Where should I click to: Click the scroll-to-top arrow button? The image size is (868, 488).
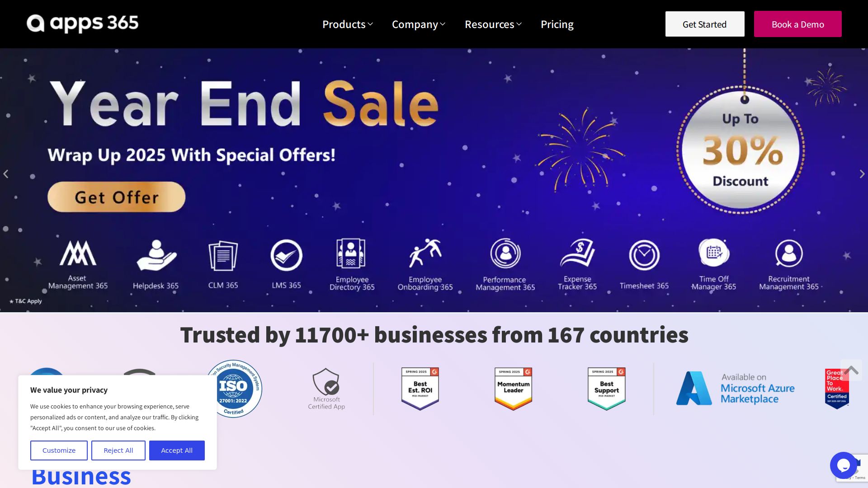(851, 370)
